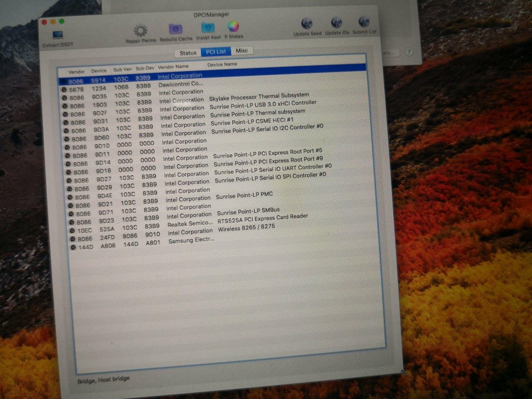
Task: Click the help question mark in the background window
Action: click(x=409, y=52)
